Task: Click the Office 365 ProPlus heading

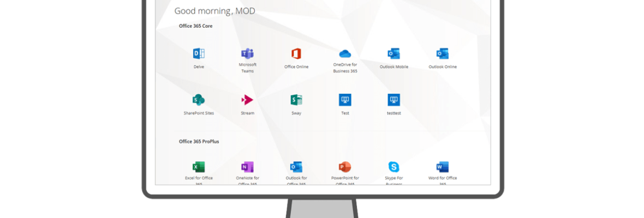Action: point(199,141)
